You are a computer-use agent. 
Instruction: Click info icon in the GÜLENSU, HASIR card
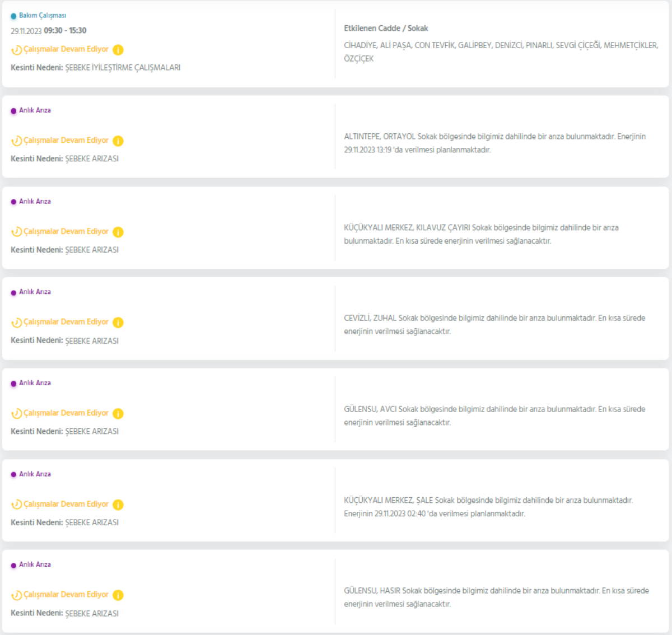(x=118, y=595)
